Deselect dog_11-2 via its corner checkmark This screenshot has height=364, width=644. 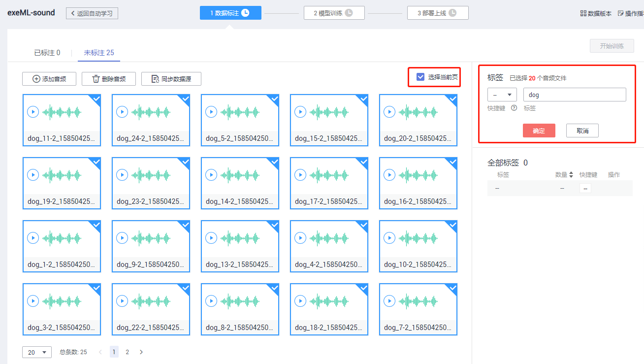[x=97, y=99]
